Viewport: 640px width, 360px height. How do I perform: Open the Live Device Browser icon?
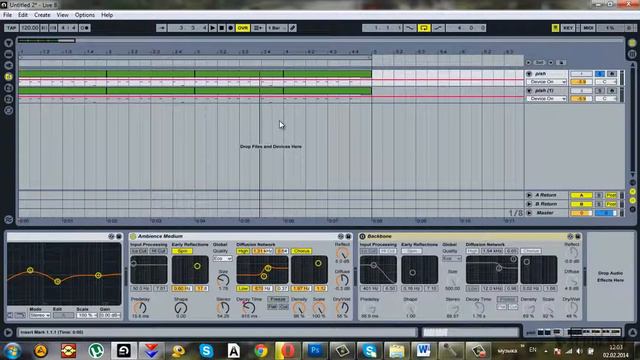pyautogui.click(x=8, y=54)
